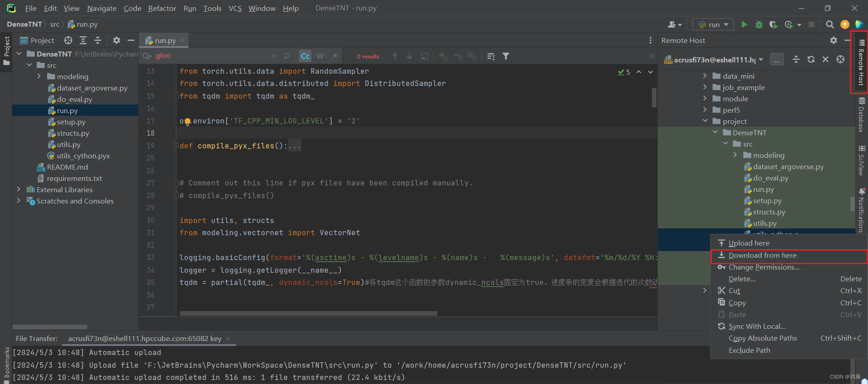Toggle Words (W) search option

point(320,56)
